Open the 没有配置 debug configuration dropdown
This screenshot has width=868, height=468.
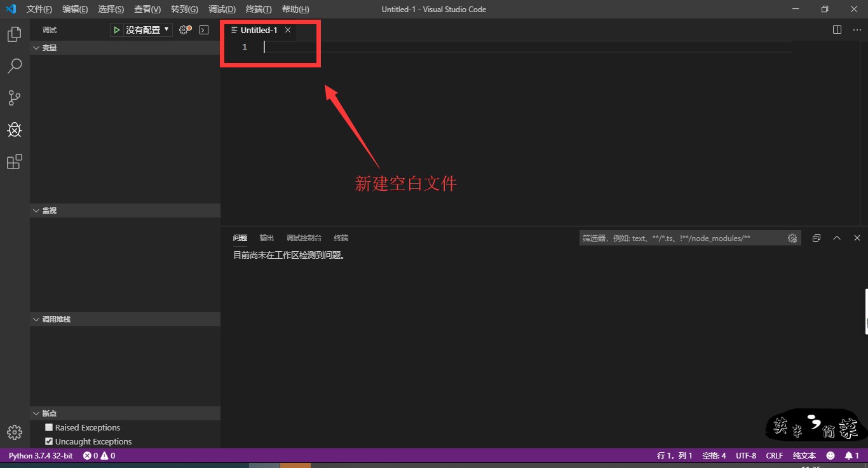[147, 30]
